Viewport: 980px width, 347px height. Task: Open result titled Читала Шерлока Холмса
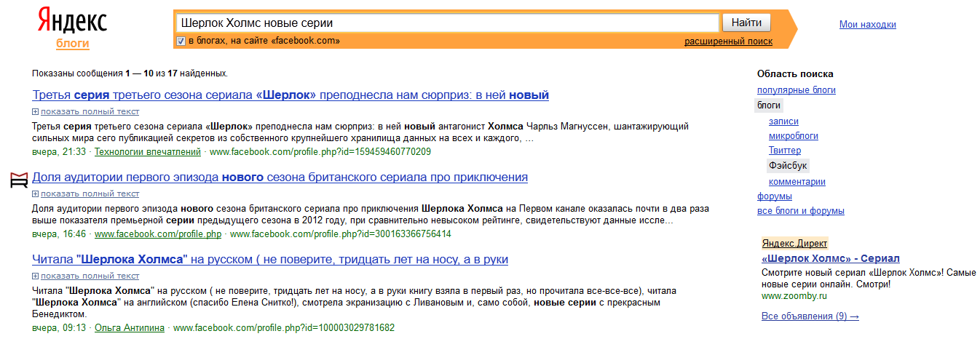pyautogui.click(x=270, y=260)
